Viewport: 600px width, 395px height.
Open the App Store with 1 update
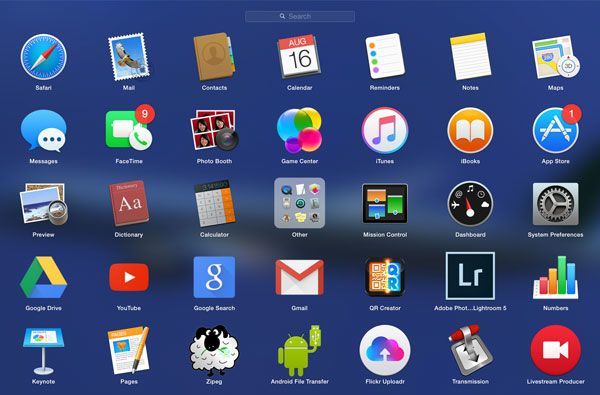(556, 129)
